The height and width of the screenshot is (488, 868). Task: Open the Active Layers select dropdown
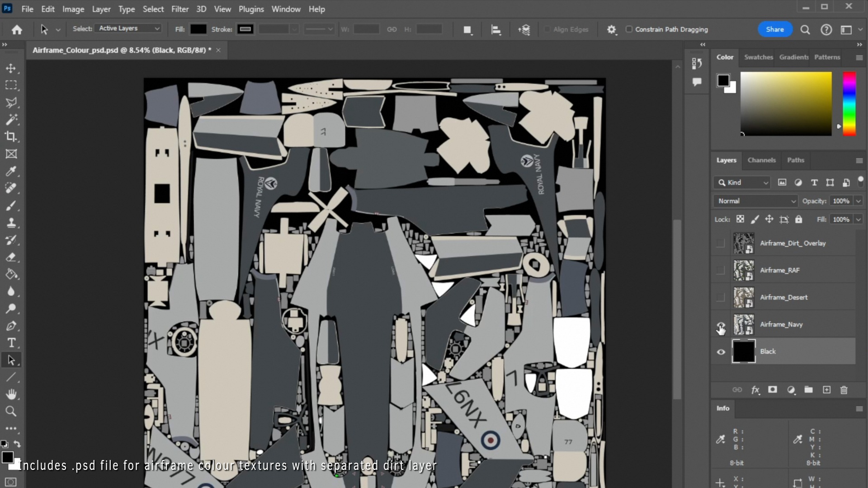[129, 28]
